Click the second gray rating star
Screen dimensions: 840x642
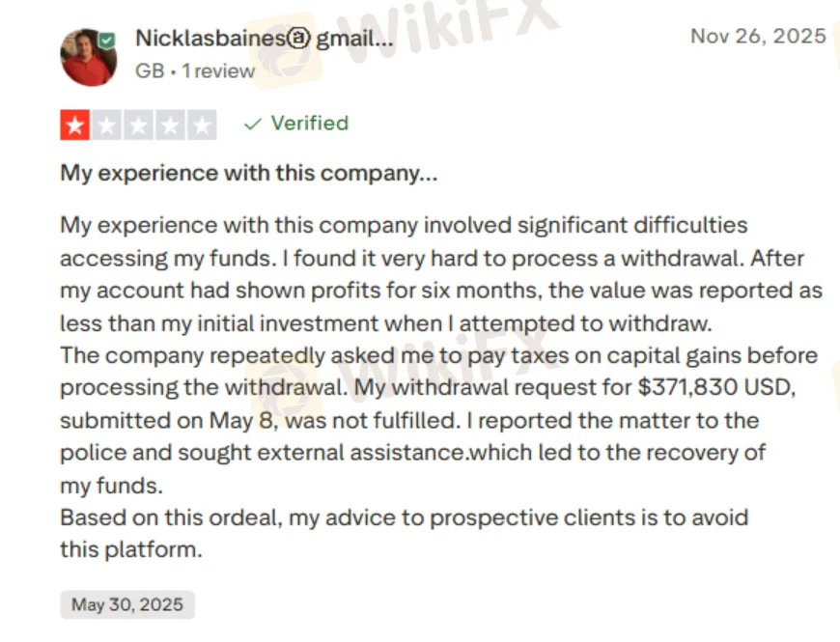pyautogui.click(x=106, y=125)
